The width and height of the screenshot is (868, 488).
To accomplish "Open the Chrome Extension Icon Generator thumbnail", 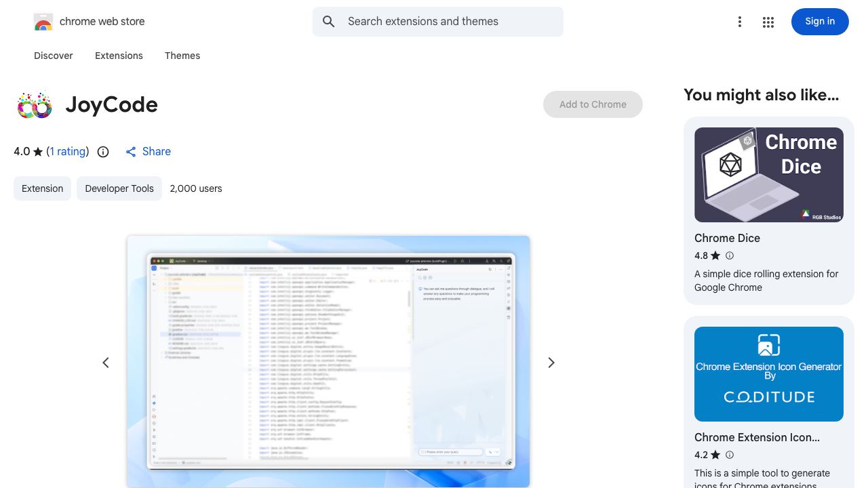I will point(769,374).
